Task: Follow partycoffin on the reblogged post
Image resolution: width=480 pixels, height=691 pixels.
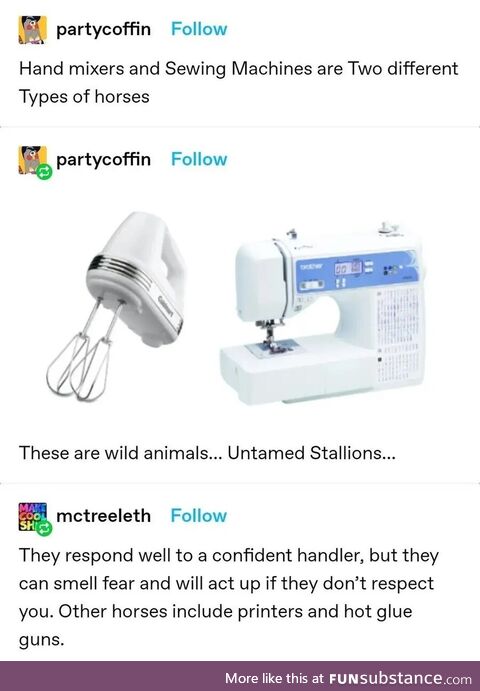Action: (x=199, y=159)
